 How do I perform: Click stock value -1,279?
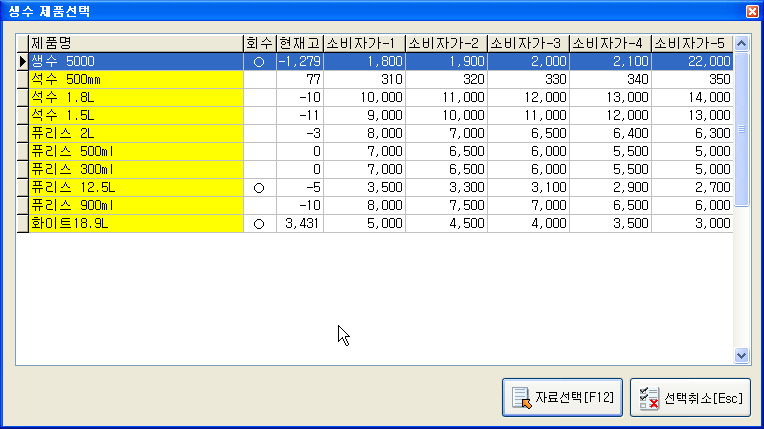pyautogui.click(x=300, y=61)
